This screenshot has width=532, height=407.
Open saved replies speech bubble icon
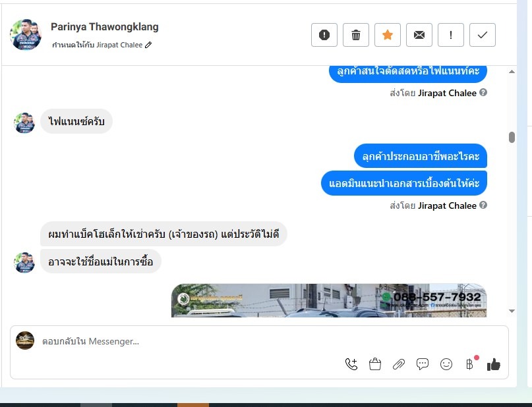coord(423,364)
